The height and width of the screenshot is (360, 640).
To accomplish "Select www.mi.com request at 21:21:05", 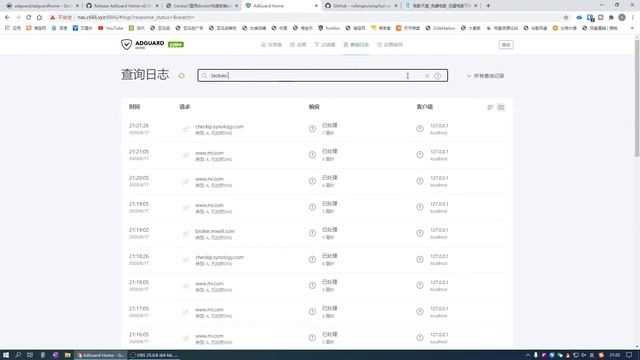I will point(209,153).
